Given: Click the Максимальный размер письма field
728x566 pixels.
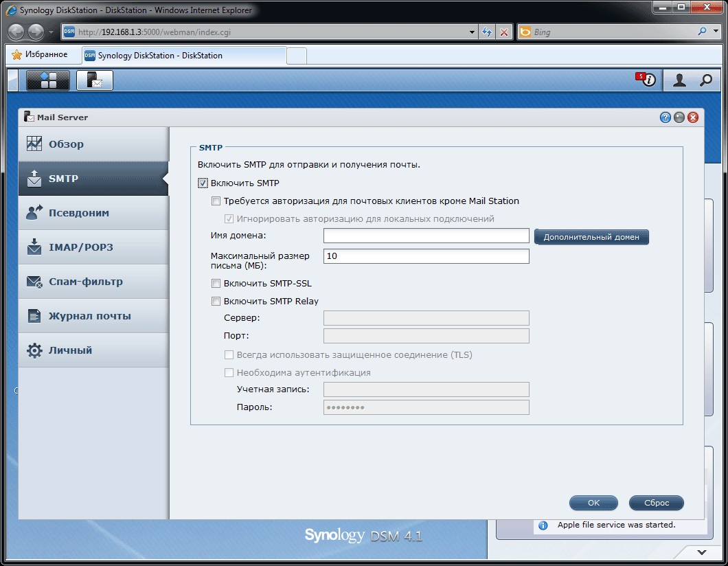Looking at the screenshot, I should point(426,256).
